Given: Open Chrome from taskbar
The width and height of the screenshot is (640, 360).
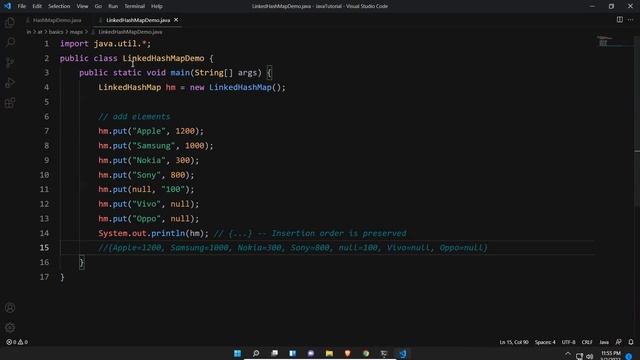Looking at the screenshot, I should [x=366, y=353].
